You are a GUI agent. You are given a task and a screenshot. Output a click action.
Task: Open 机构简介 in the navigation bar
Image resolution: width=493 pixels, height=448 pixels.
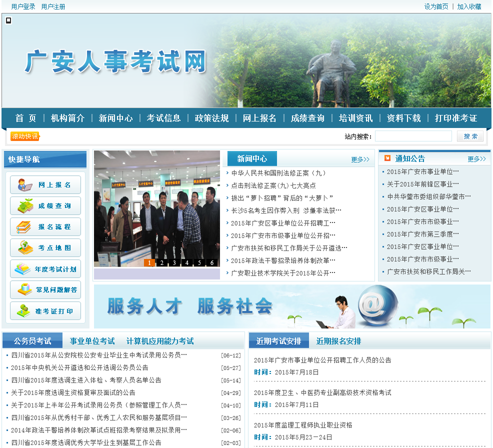[68, 118]
